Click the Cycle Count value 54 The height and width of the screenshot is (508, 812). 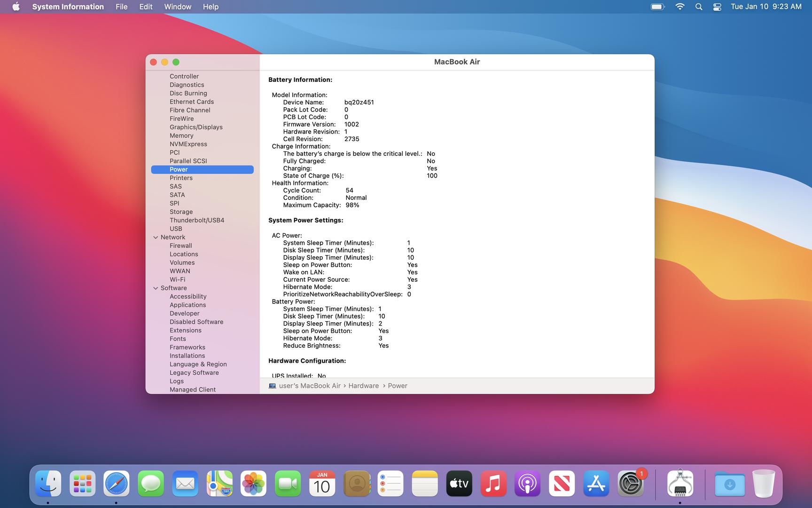(x=350, y=190)
